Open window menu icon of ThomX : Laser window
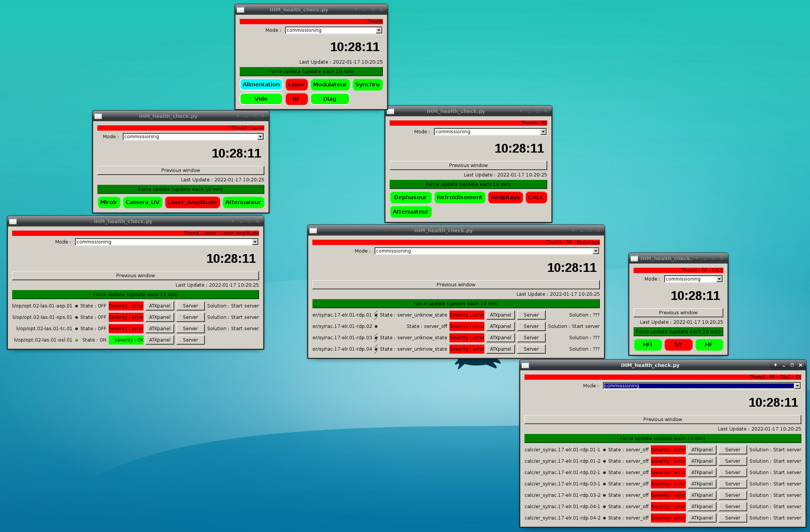This screenshot has height=532, width=810. (98, 116)
